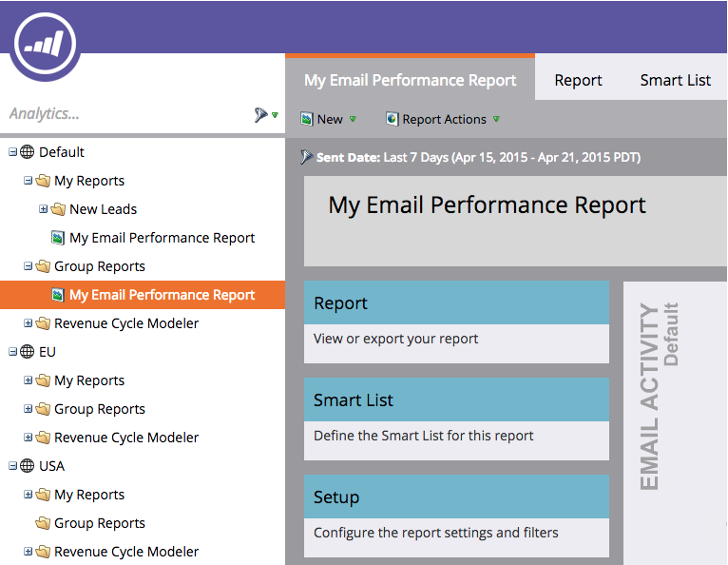Switch to the Report tab
The image size is (728, 565).
coord(578,80)
